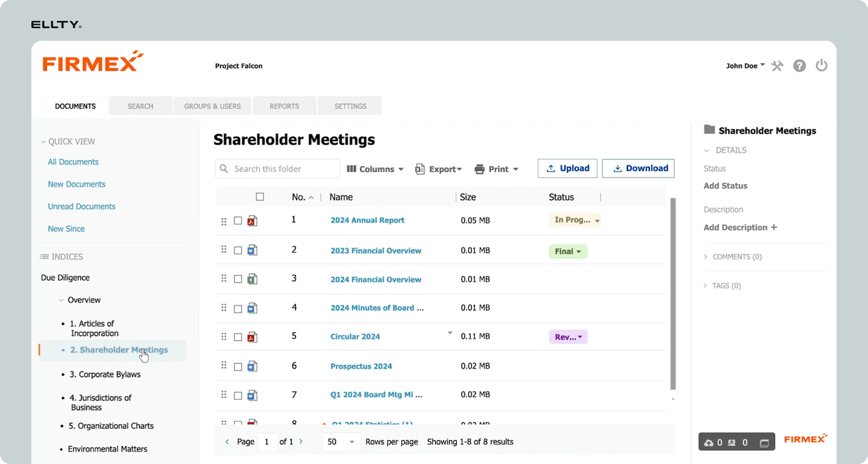Click the Excel icon for 2024 Financial Overview
This screenshot has width=868, height=464.
point(252,280)
